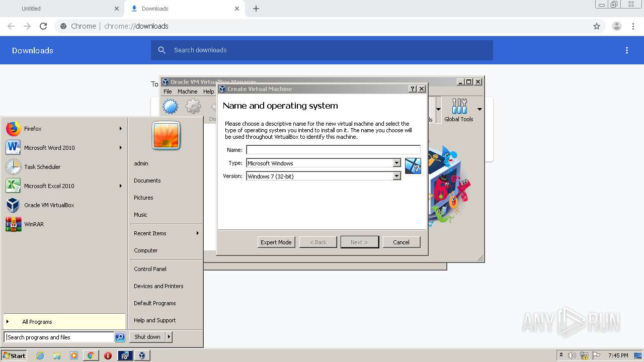The height and width of the screenshot is (362, 644).
Task: Click Next button in Create Virtual Machine
Action: pyautogui.click(x=359, y=242)
